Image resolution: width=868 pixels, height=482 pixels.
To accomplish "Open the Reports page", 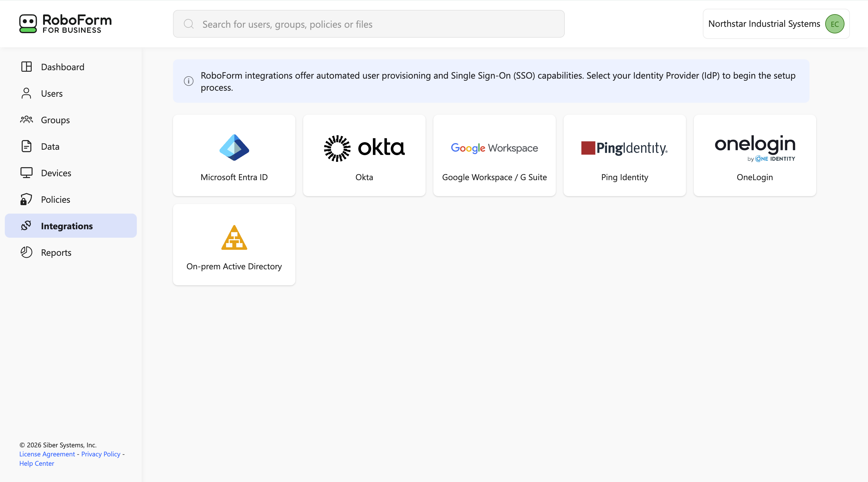I will (x=71, y=252).
